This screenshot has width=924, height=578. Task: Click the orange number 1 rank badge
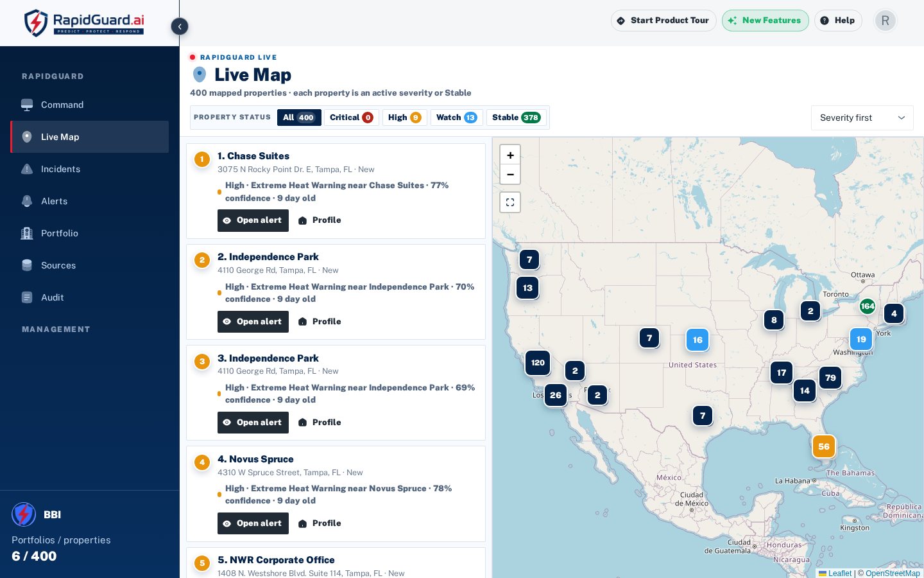pyautogui.click(x=202, y=159)
